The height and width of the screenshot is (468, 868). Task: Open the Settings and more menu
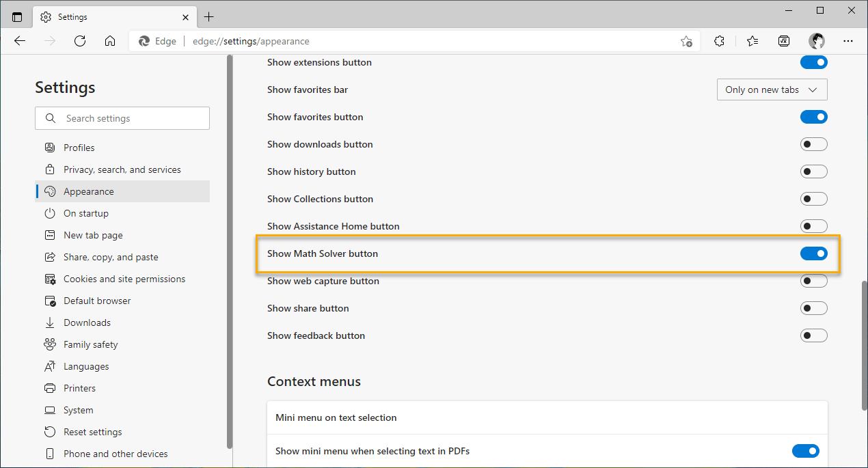click(x=848, y=41)
